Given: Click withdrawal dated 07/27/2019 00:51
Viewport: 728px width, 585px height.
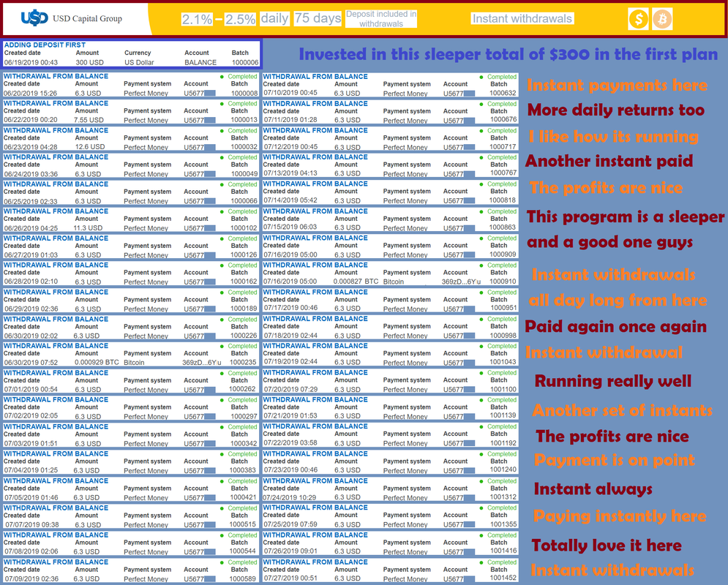Looking at the screenshot, I should (290, 578).
